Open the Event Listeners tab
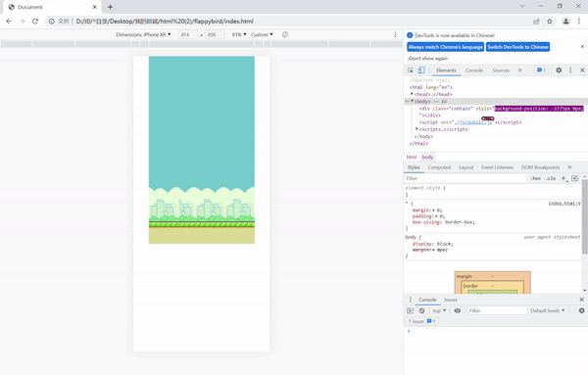Viewport: 588px width, 375px height. pos(497,167)
